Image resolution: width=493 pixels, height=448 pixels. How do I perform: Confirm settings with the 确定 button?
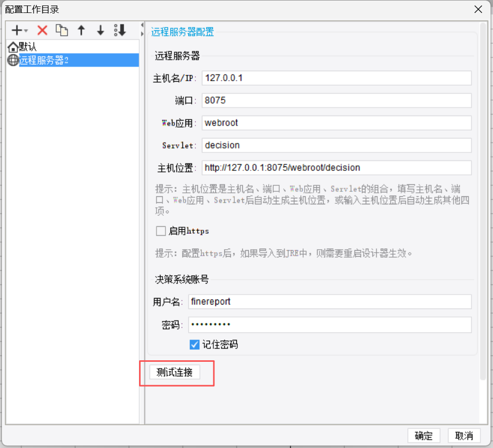(x=424, y=436)
